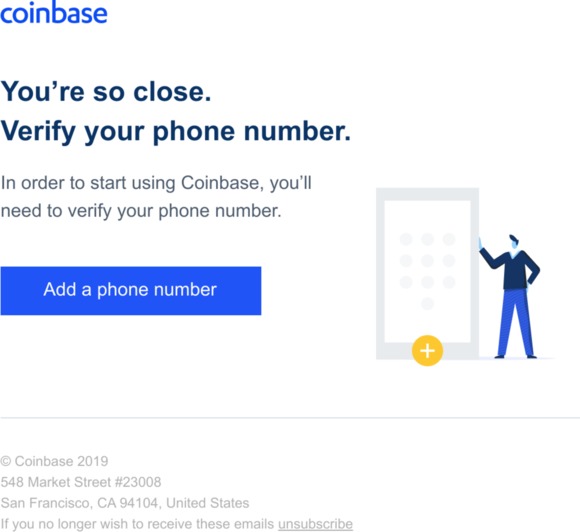
Task: Click the person's raised hand touching phone
Action: point(480,243)
